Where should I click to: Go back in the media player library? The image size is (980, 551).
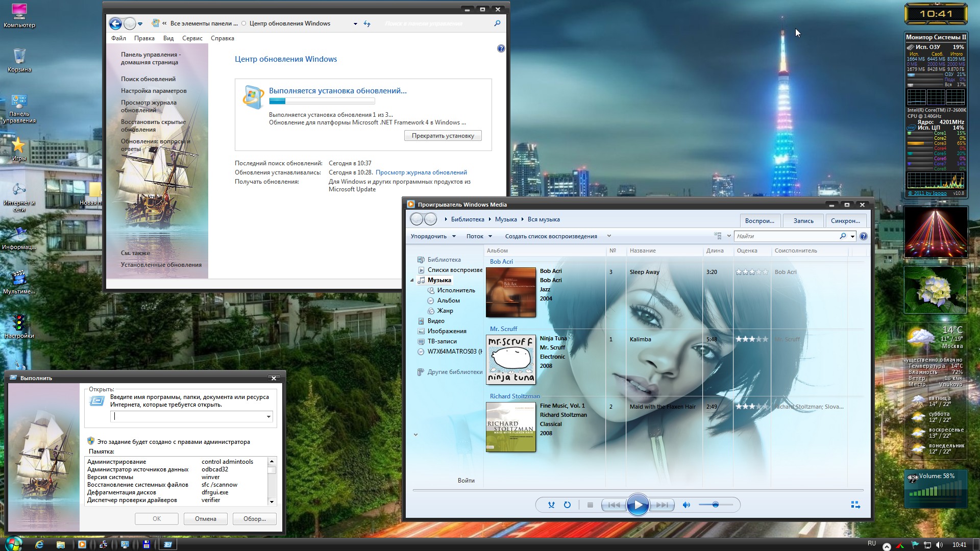(x=416, y=219)
